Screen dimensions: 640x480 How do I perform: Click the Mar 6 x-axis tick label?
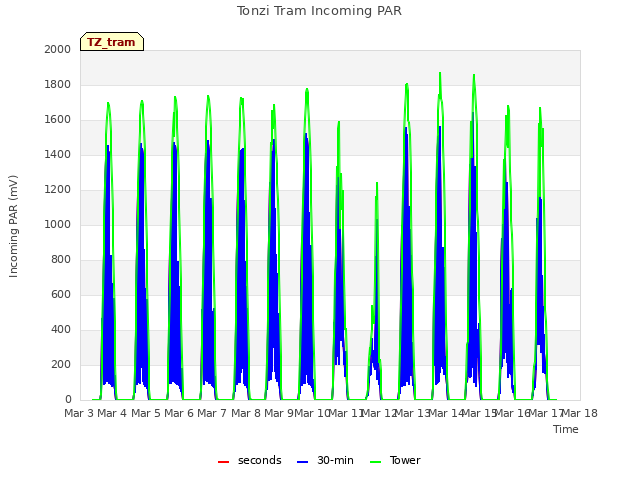pos(179,413)
